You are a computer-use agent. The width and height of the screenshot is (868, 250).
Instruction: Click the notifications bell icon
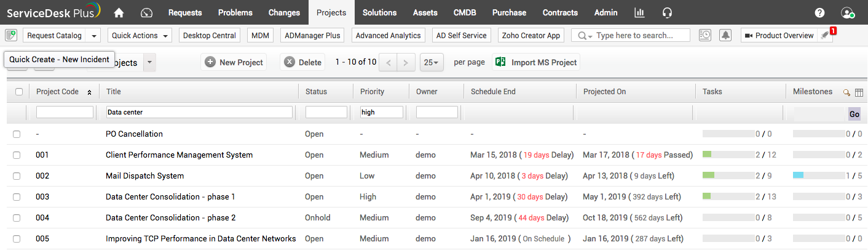725,36
